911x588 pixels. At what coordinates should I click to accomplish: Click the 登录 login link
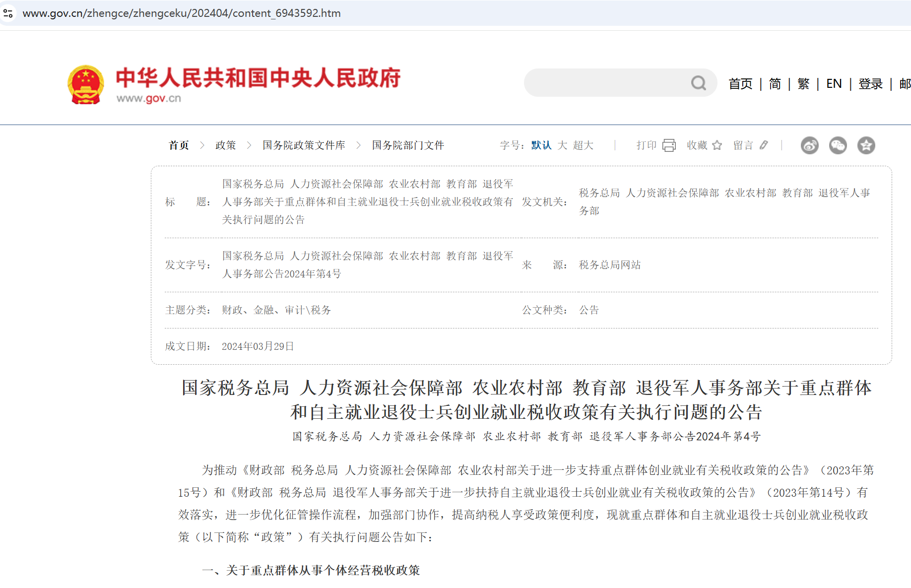[871, 84]
